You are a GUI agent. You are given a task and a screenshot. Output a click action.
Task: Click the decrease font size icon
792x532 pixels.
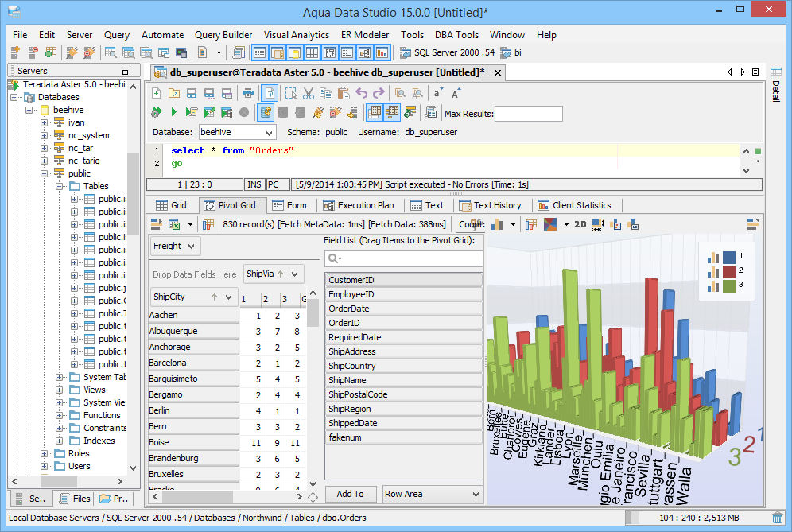coord(438,94)
